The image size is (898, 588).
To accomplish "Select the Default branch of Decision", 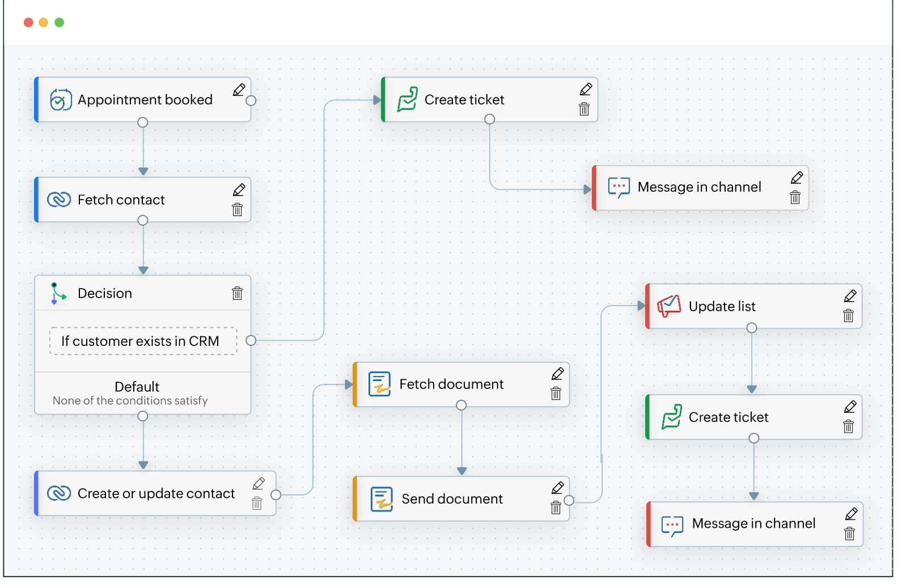I will click(x=137, y=392).
